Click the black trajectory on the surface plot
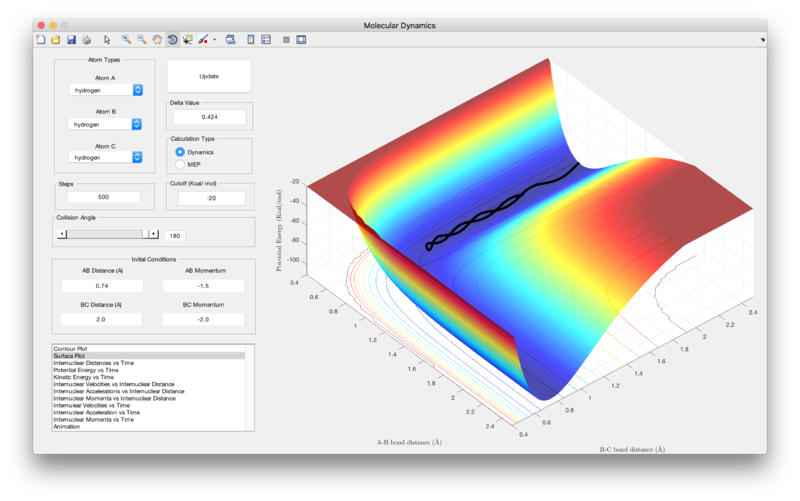800x501 pixels. (503, 206)
